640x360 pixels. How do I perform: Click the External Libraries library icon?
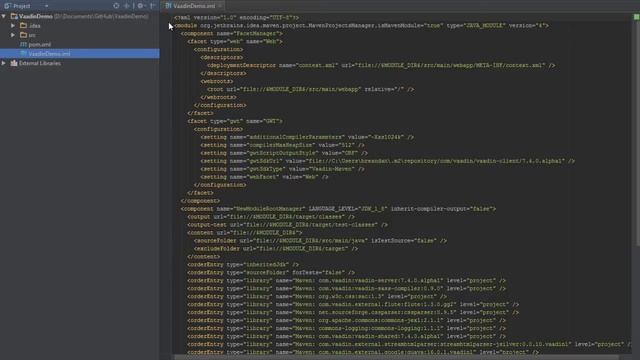(x=14, y=63)
